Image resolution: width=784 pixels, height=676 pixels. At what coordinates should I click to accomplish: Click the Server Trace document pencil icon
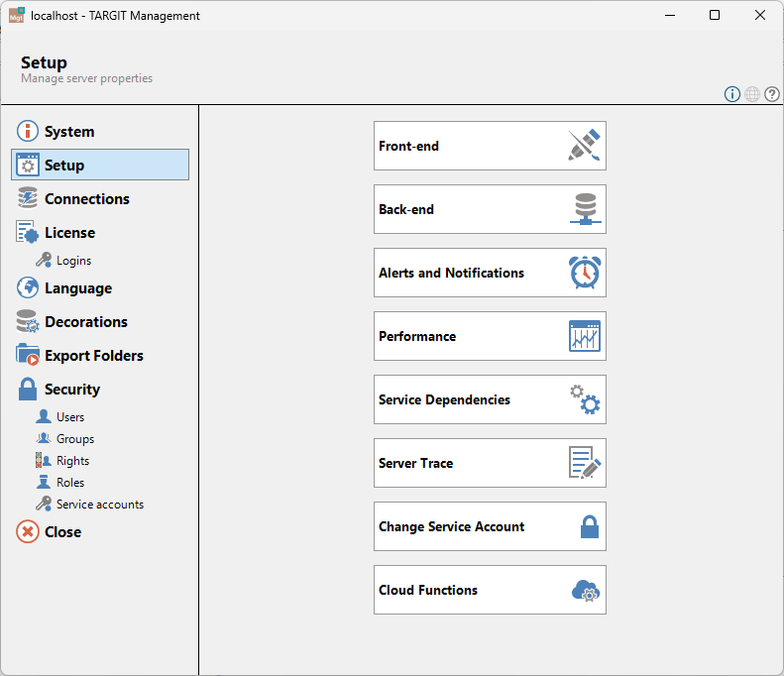point(585,463)
